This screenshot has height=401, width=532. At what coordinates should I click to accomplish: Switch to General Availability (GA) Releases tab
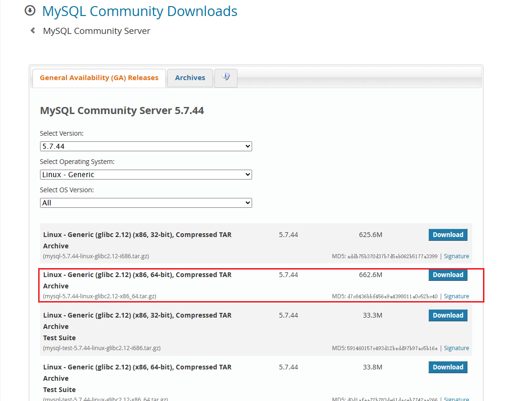click(99, 78)
